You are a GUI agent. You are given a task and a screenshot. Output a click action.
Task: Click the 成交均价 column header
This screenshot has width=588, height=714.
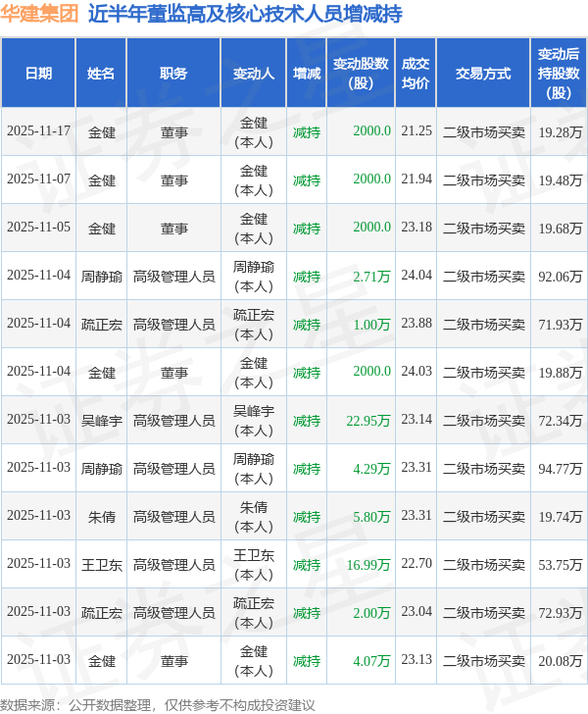(416, 74)
